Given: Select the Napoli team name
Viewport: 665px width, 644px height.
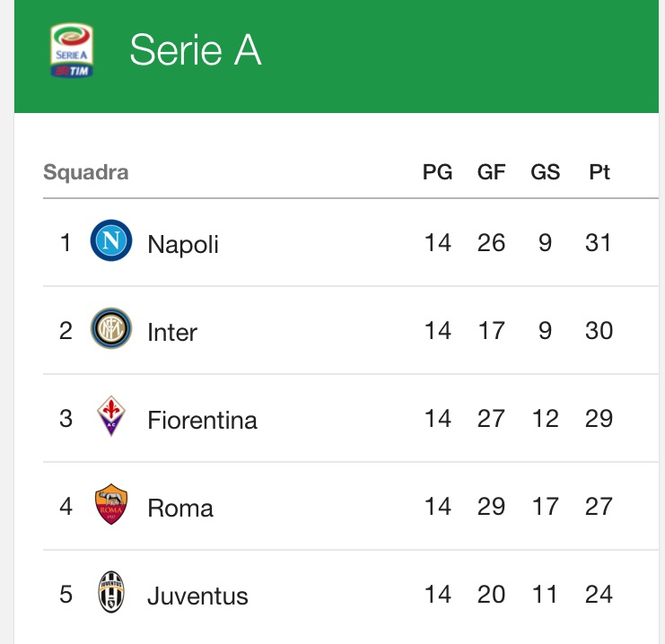Looking at the screenshot, I should point(183,244).
